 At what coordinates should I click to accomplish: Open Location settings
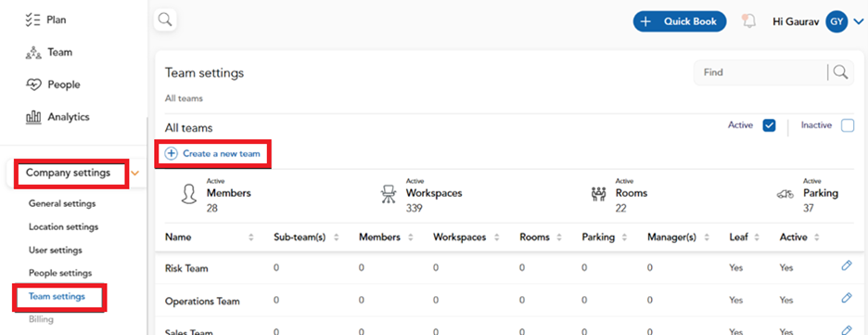pyautogui.click(x=64, y=227)
